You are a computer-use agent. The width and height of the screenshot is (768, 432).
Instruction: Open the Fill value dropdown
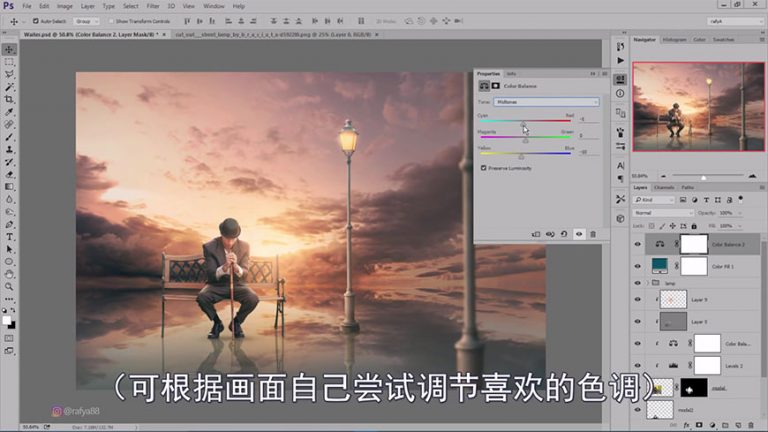[740, 226]
